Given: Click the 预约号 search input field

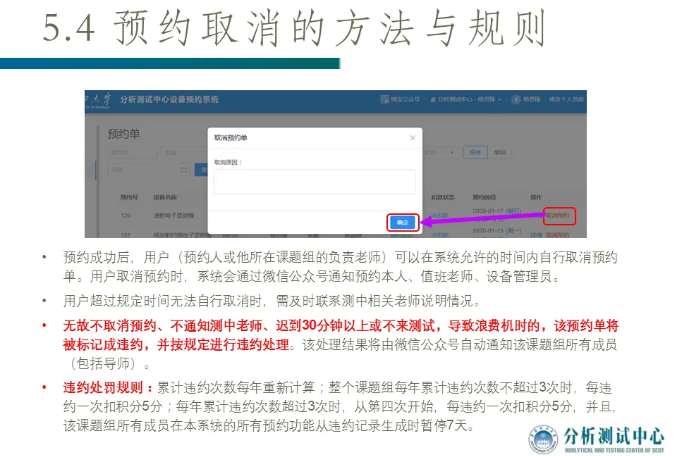Looking at the screenshot, I should tap(130, 152).
